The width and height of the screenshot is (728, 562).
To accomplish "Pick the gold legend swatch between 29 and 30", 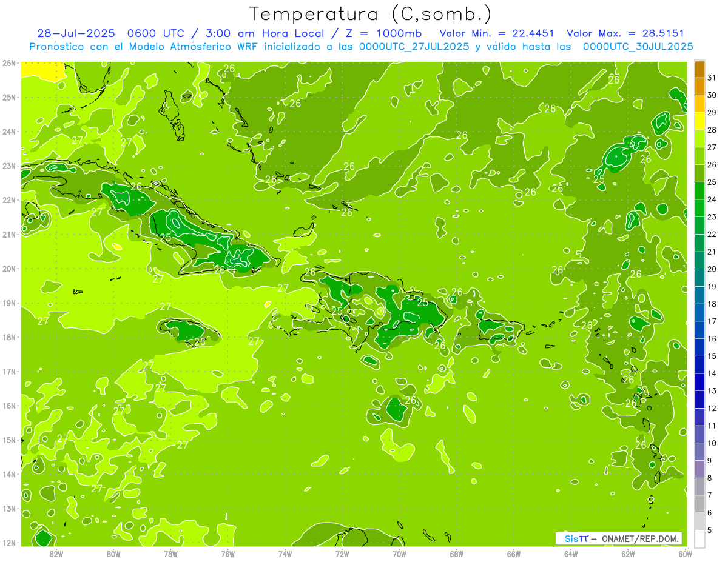I will (x=699, y=104).
